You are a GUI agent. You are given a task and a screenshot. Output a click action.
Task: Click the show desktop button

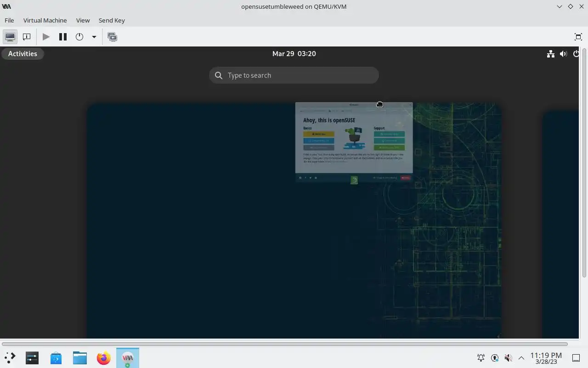click(576, 357)
